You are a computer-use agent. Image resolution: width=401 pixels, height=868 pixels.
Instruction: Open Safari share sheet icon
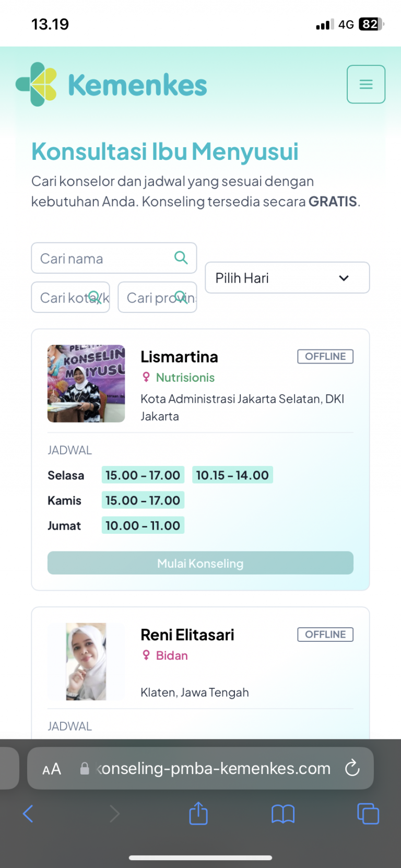click(x=198, y=813)
